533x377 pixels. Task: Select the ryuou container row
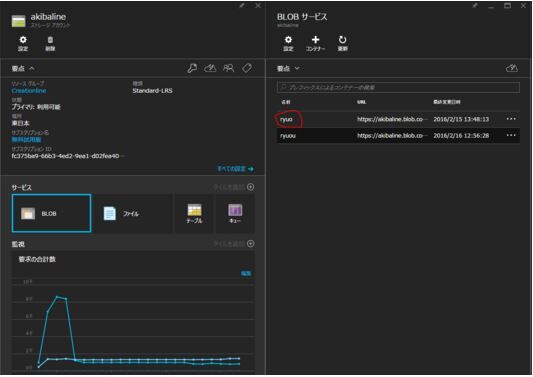point(398,135)
